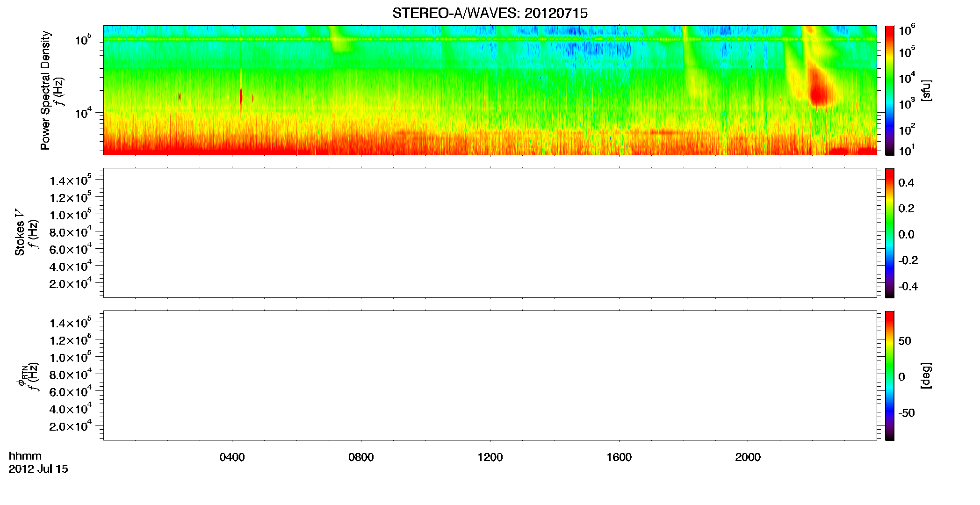Click the 10^6 label on sfu colorbar
This screenshot has height=505, width=980.
(x=907, y=30)
